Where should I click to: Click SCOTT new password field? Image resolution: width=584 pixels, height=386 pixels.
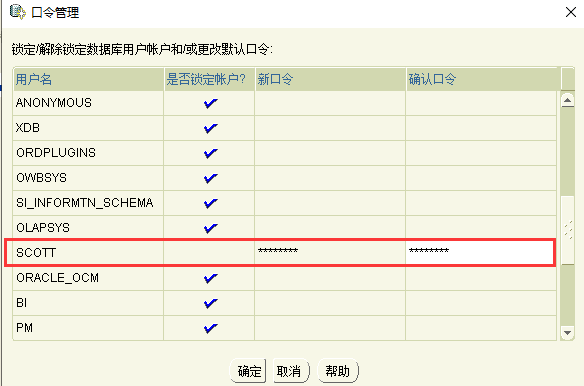[x=330, y=253]
